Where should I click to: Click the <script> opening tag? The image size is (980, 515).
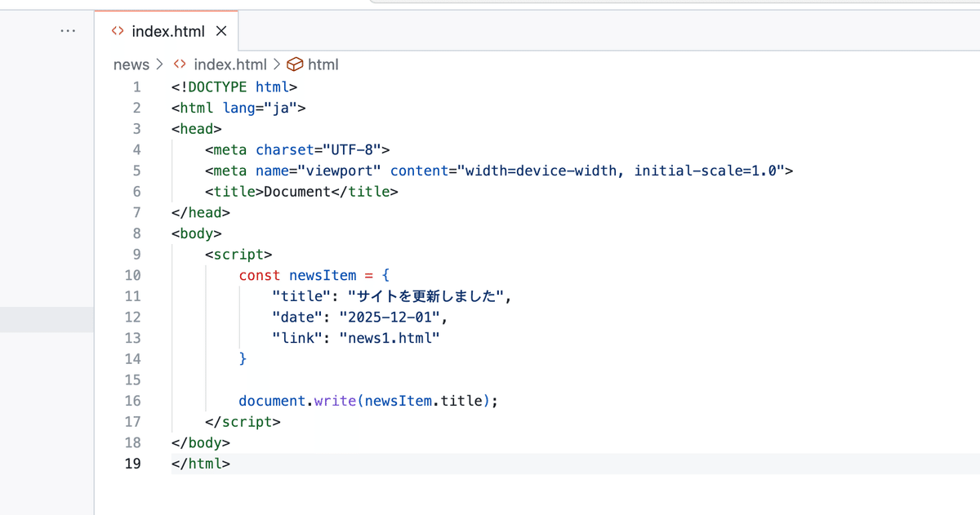point(238,254)
